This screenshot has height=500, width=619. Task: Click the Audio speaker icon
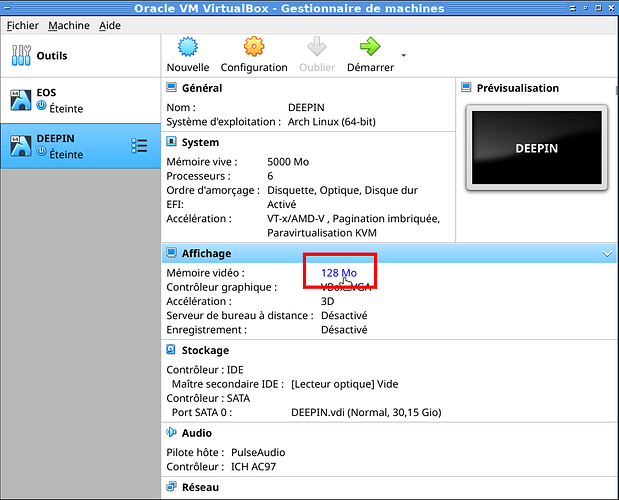[x=171, y=433]
